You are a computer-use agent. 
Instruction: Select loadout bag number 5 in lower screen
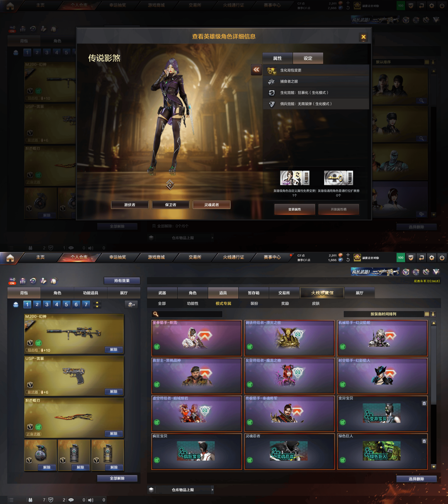[66, 304]
